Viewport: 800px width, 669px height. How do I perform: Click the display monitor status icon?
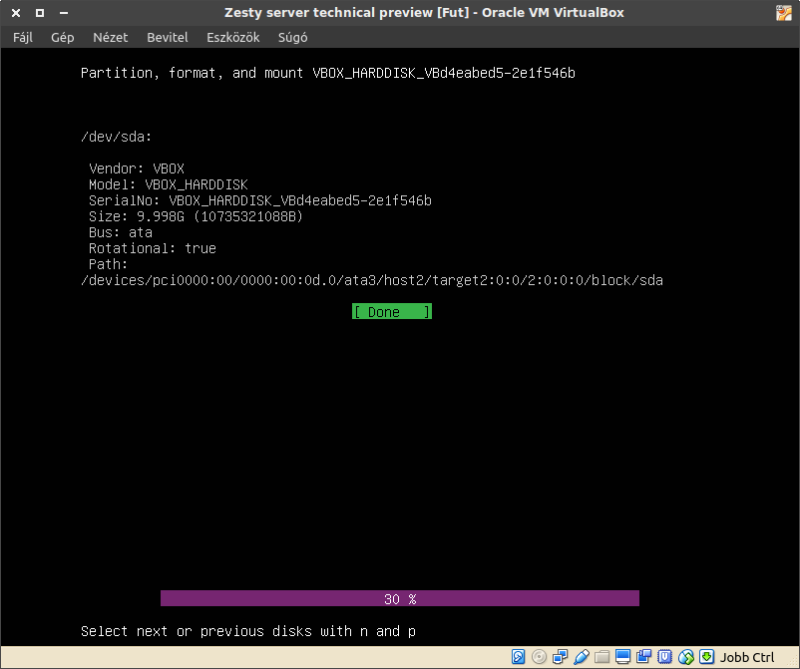(x=622, y=657)
